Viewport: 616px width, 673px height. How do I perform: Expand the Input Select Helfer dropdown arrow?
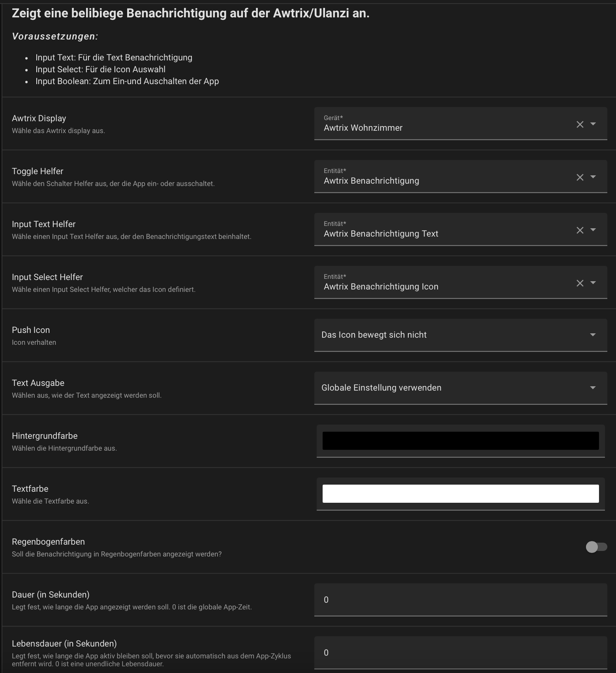point(593,283)
